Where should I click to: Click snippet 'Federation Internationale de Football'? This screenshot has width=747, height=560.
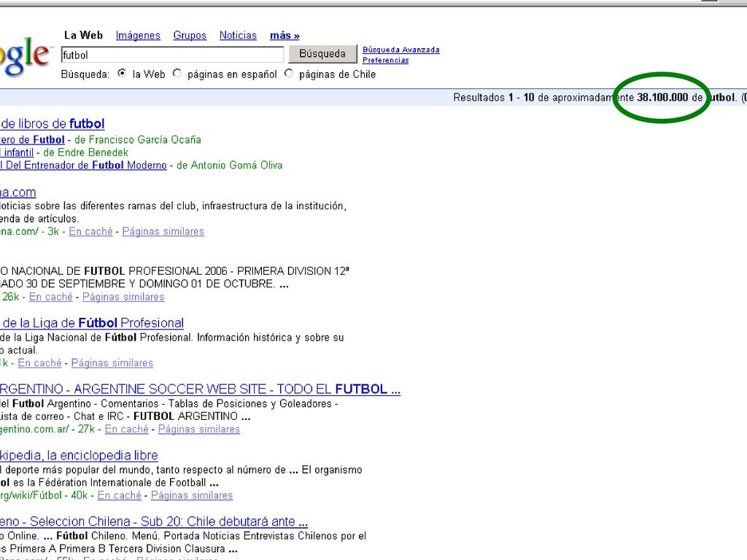[123, 483]
